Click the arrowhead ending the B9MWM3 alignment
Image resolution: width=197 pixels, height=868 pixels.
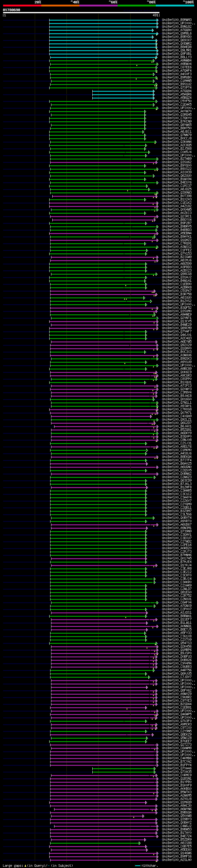(157, 20)
